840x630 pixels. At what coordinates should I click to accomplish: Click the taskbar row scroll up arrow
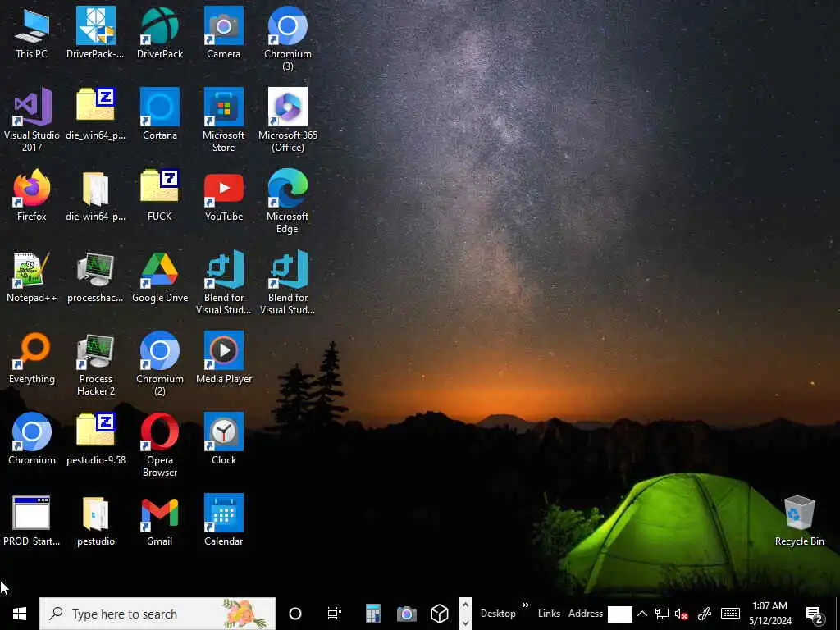click(466, 605)
